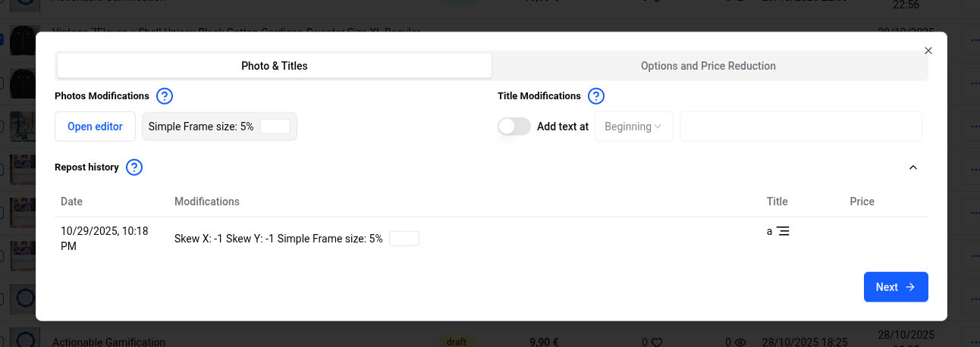Click the Repost history help icon
This screenshot has width=980, height=347.
click(x=134, y=167)
